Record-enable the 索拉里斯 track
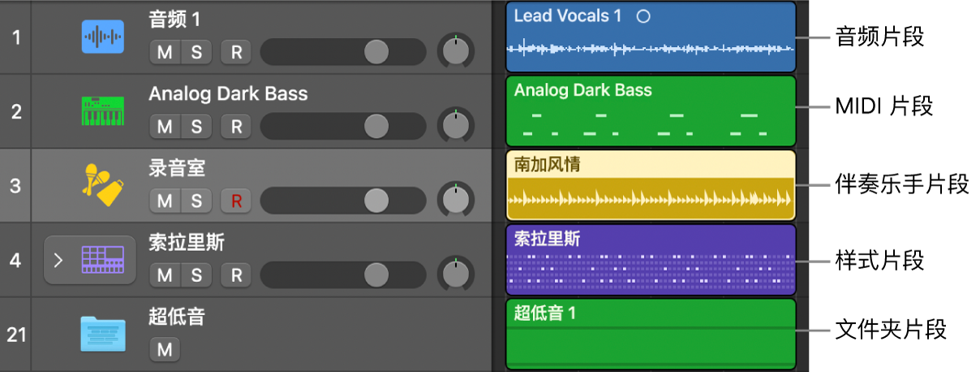The width and height of the screenshot is (980, 372). tap(236, 275)
